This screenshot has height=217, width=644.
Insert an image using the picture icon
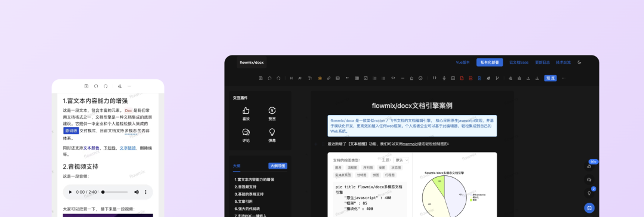pyautogui.click(x=338, y=78)
